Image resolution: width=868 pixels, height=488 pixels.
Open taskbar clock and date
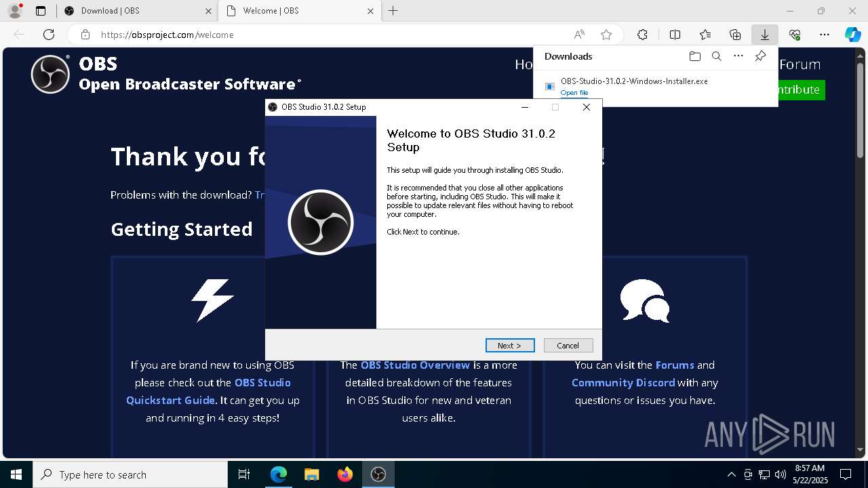[x=810, y=474]
